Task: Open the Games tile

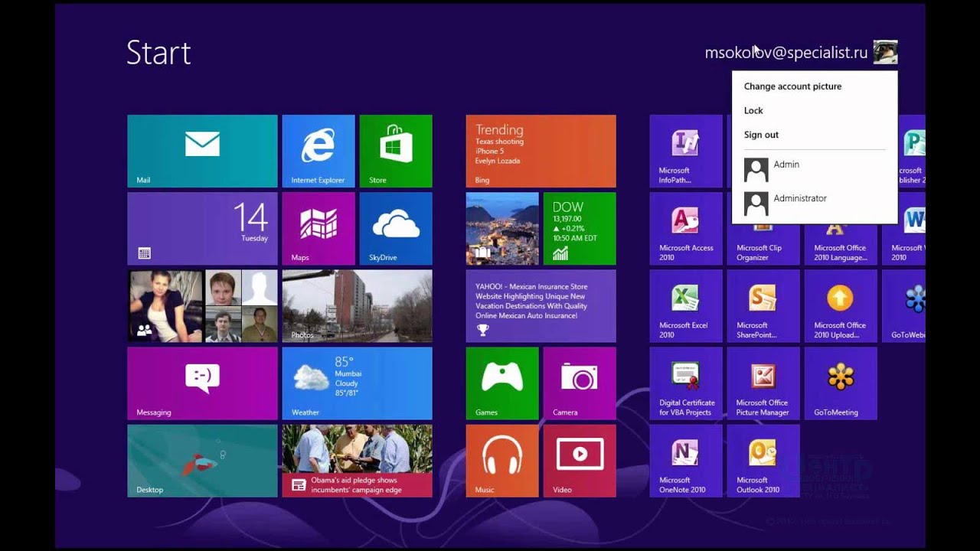Action: [x=502, y=383]
